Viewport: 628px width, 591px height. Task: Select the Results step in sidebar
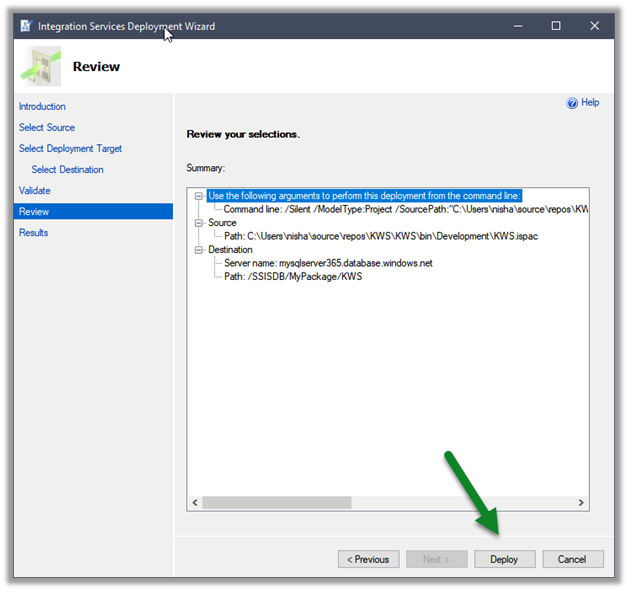[x=33, y=233]
